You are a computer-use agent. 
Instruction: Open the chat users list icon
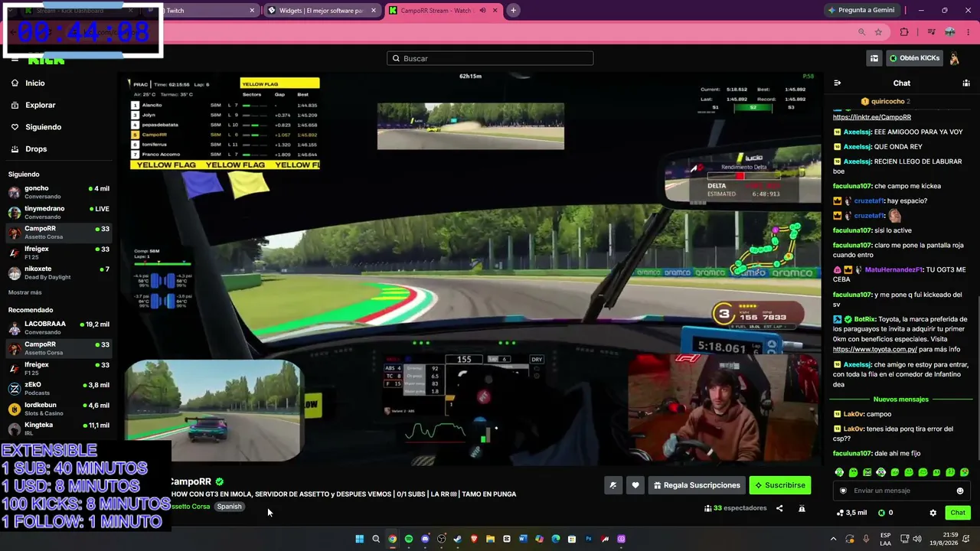pyautogui.click(x=966, y=83)
